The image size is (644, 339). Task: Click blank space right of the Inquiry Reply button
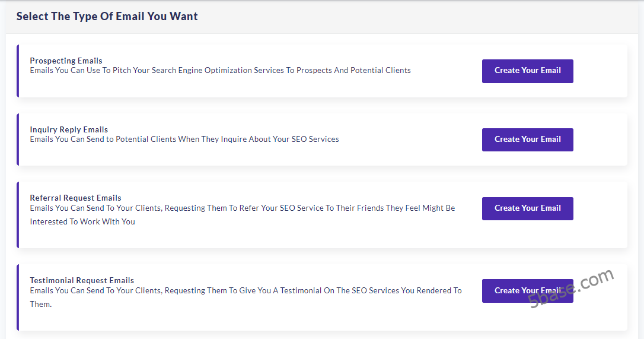599,140
